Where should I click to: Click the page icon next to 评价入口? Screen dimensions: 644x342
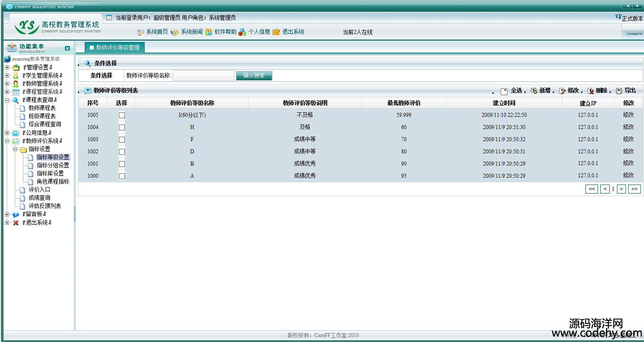click(x=23, y=190)
